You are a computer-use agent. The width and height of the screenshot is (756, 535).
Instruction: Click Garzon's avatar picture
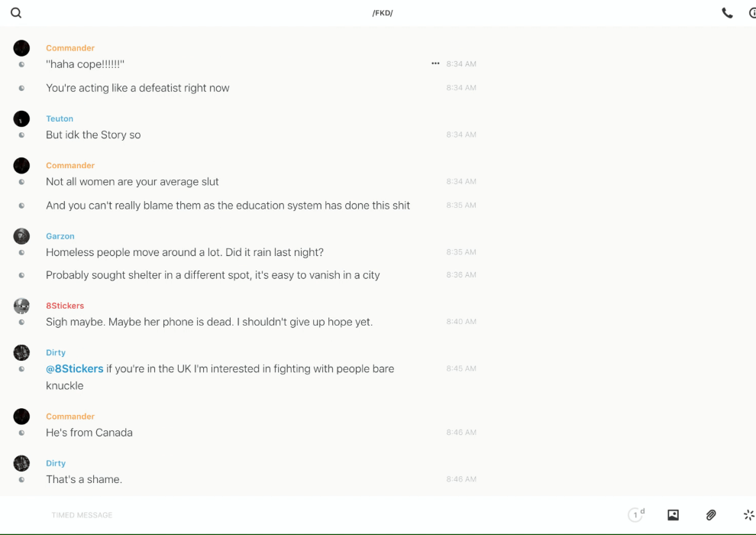click(21, 236)
